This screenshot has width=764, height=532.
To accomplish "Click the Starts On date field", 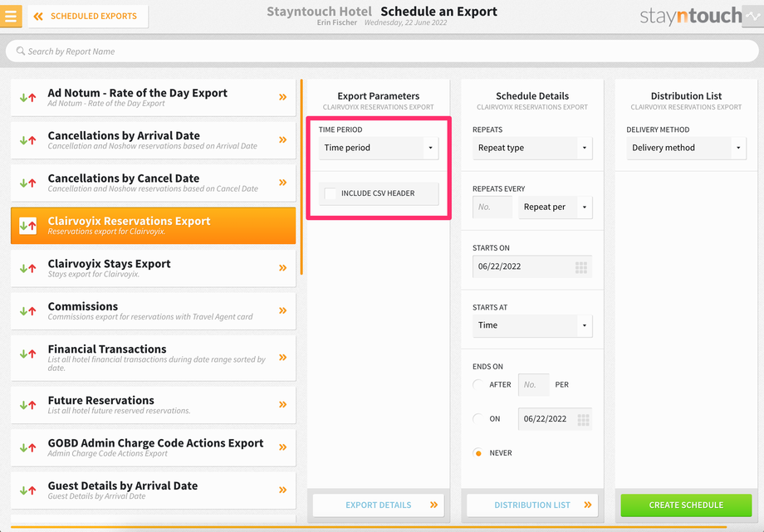I will pyautogui.click(x=532, y=266).
